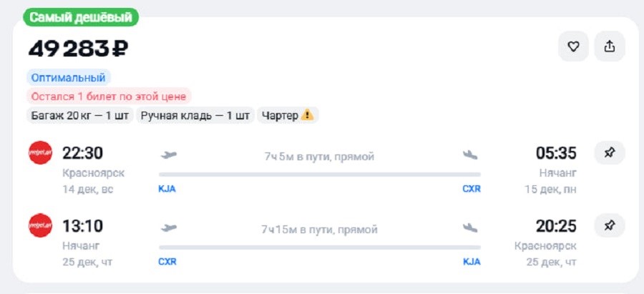Click the 'Оптимальный' blue tag

click(x=69, y=77)
